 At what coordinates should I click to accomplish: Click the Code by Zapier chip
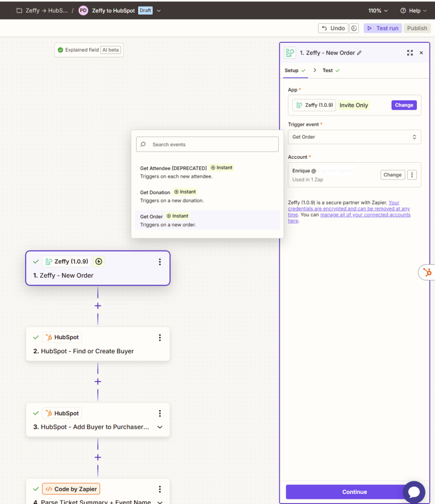coord(71,489)
